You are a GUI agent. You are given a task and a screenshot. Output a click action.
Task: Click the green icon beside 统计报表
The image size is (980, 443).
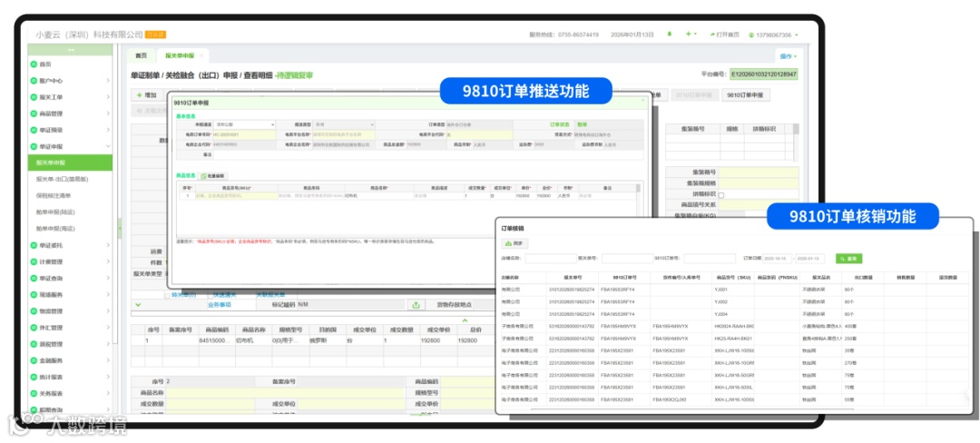(x=34, y=378)
